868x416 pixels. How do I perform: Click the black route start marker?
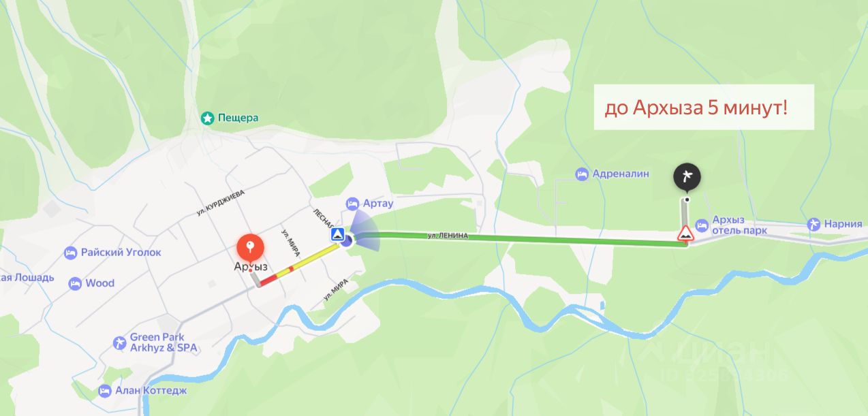[687, 178]
